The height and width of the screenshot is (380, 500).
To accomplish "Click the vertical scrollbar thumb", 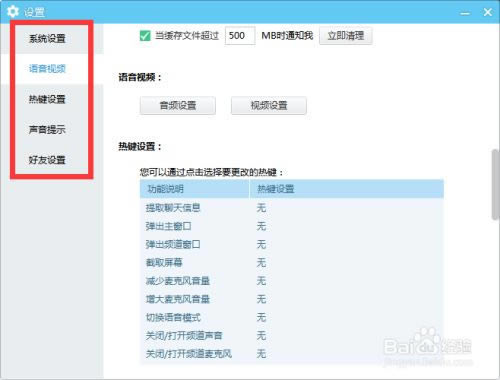I will 496,185.
